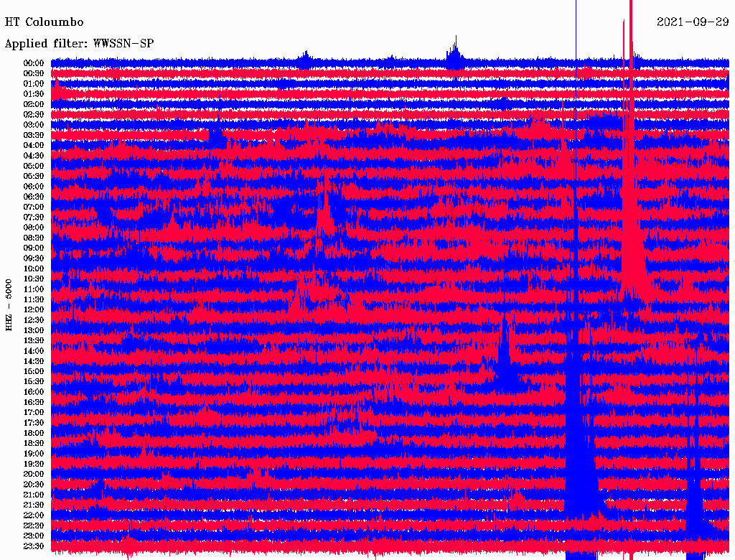Select the 12:30 time label
This screenshot has height=560, width=735.
[34, 320]
